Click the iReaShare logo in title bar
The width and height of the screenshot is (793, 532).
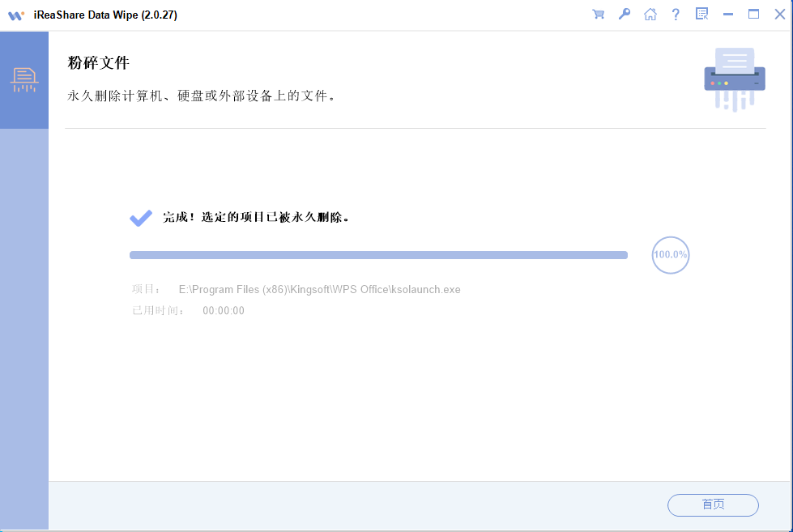[x=15, y=15]
